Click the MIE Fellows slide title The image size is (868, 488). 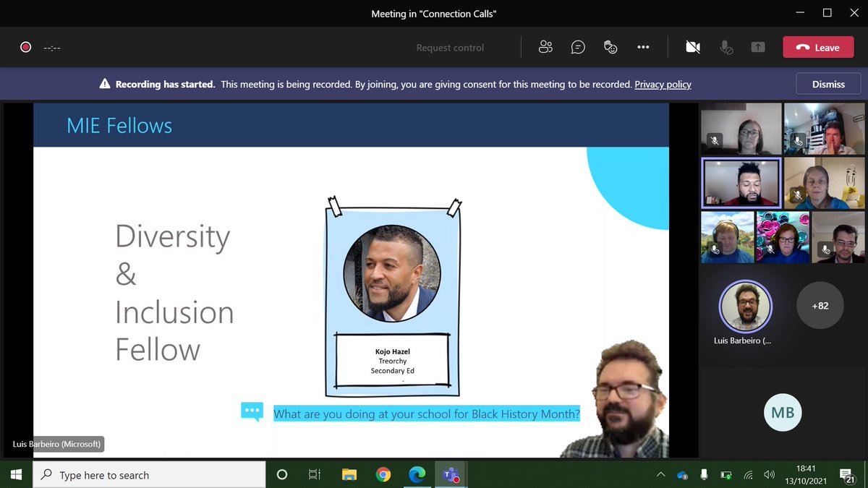coord(119,125)
